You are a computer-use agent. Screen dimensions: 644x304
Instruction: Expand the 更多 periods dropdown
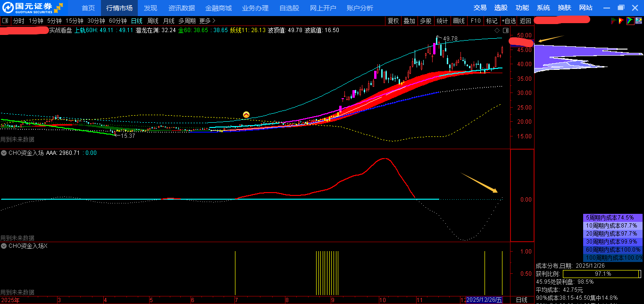pyautogui.click(x=207, y=21)
